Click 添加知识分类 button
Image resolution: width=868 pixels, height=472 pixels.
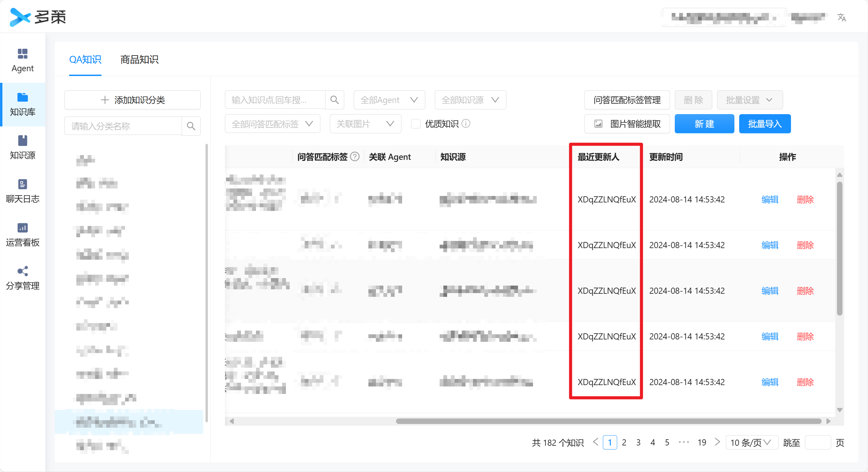tap(133, 100)
